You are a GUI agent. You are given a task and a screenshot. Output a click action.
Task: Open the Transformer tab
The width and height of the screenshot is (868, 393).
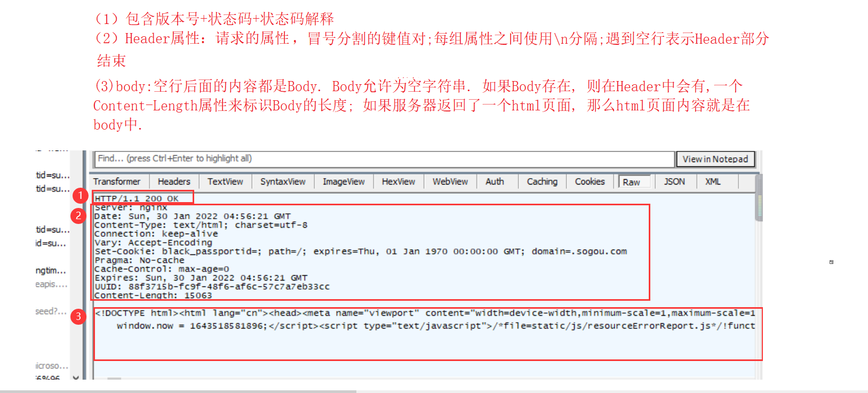click(x=117, y=182)
